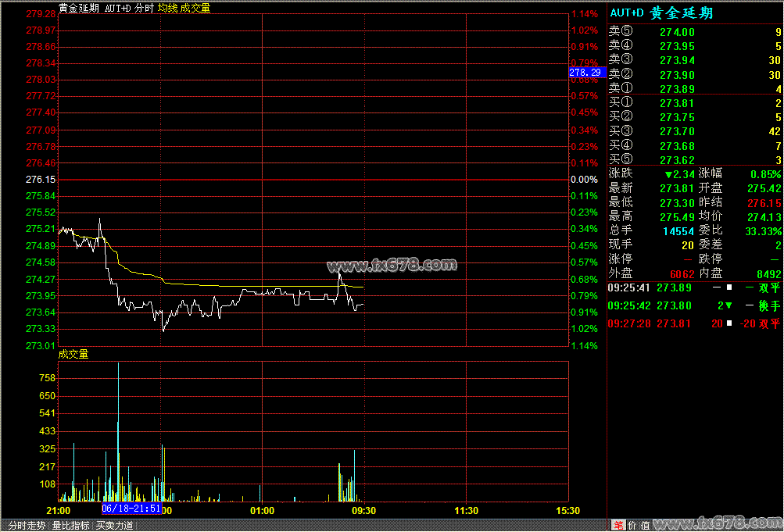Select the 买卖力道 tab
Screen dimensions: 784x532
(114, 526)
